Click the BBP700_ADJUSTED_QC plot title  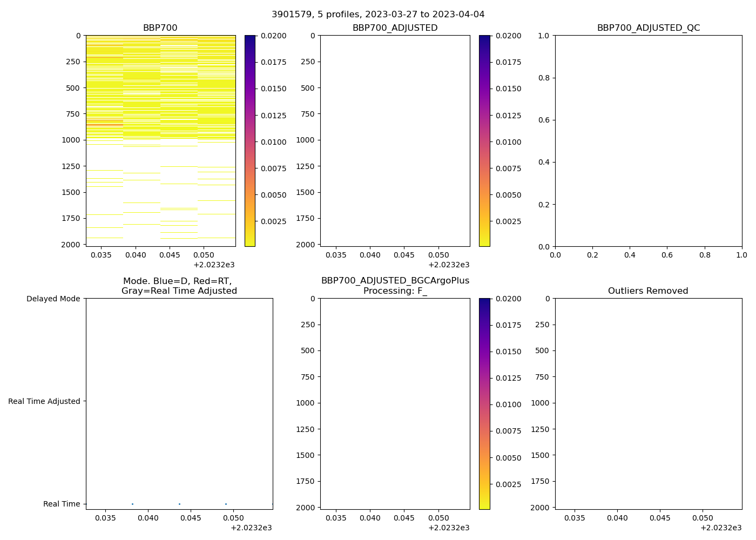648,28
